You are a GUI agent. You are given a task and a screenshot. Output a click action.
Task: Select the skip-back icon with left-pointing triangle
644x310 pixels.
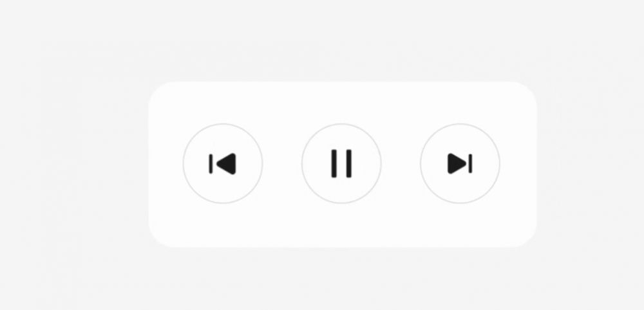click(x=223, y=163)
